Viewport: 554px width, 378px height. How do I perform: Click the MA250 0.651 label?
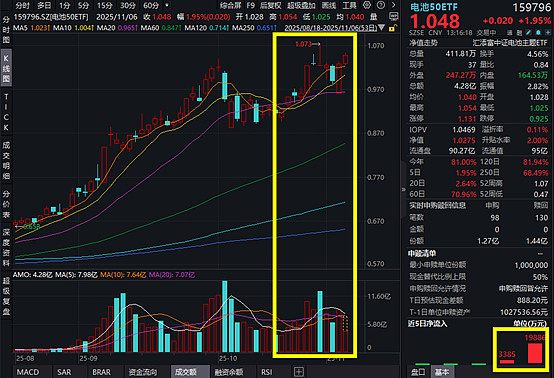click(x=253, y=27)
